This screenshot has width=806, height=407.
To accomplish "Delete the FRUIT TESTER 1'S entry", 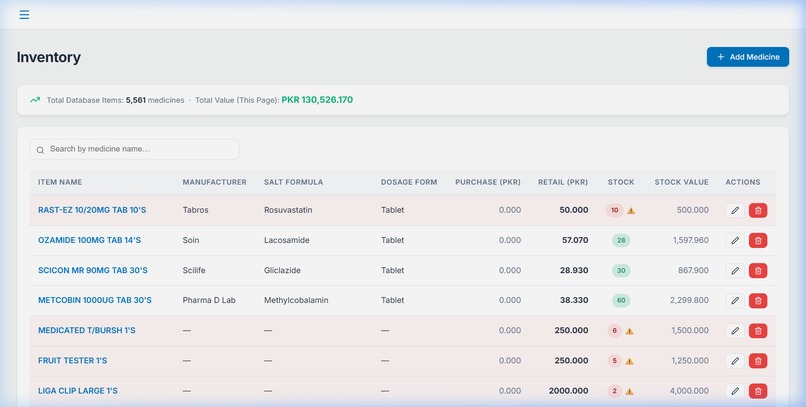I will 758,361.
